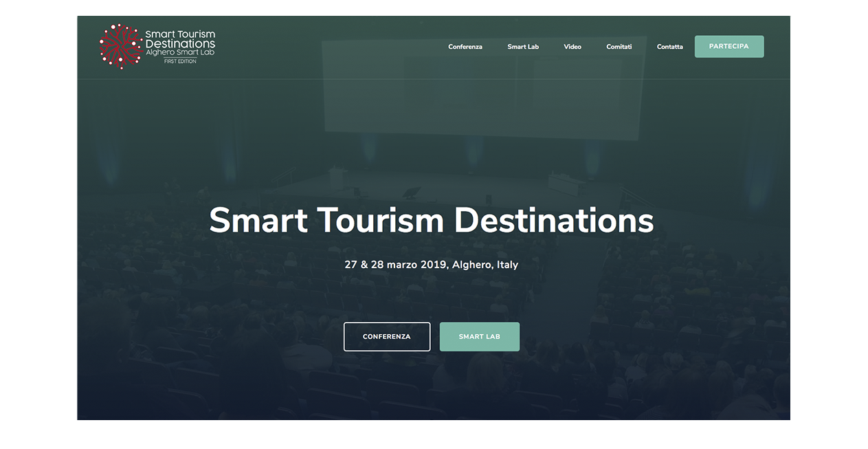The width and height of the screenshot is (868, 449).
Task: Click the outlined CONFERENZA button
Action: (x=387, y=337)
